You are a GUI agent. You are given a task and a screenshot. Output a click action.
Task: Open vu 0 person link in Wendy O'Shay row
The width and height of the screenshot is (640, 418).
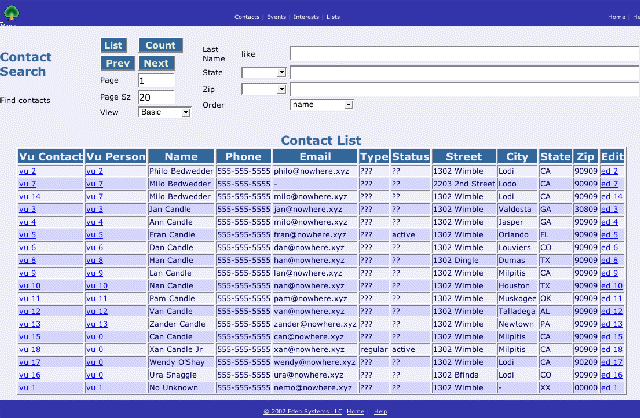[x=94, y=362]
